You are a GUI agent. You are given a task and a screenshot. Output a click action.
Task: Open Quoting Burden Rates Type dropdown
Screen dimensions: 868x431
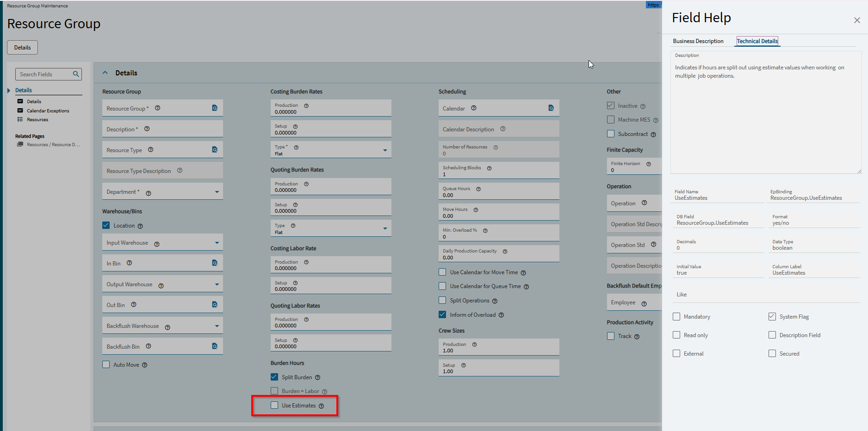pos(385,228)
